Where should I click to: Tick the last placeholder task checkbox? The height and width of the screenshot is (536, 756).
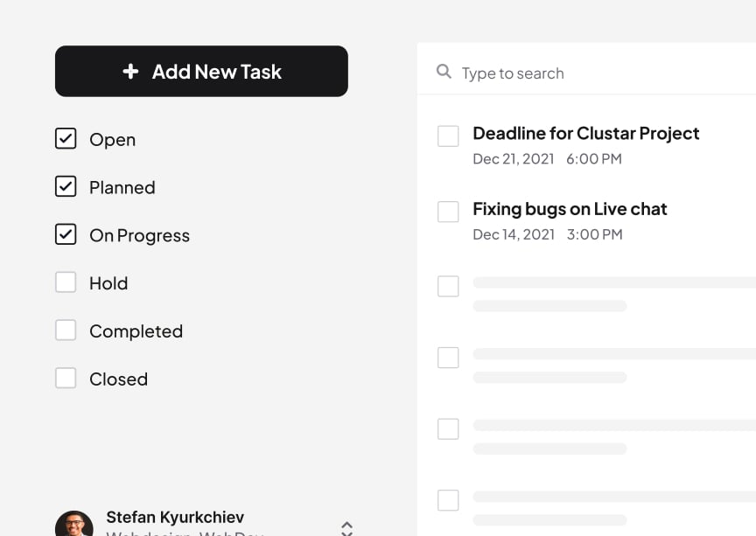click(x=448, y=500)
